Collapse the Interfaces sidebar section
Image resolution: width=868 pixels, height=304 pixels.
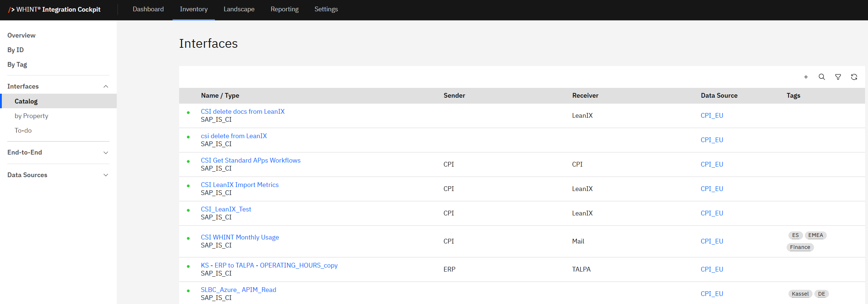click(x=106, y=86)
